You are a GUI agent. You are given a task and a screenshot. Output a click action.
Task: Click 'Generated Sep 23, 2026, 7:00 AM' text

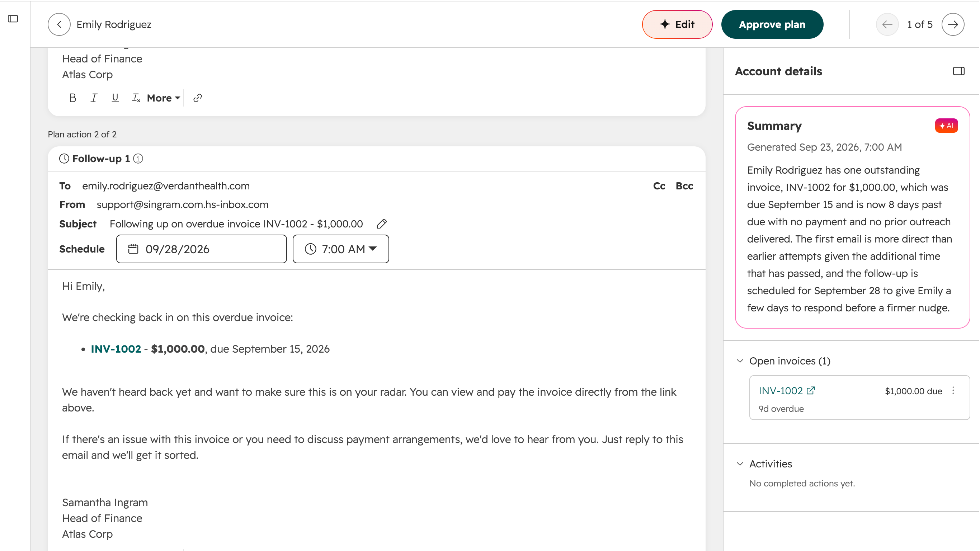pos(824,147)
